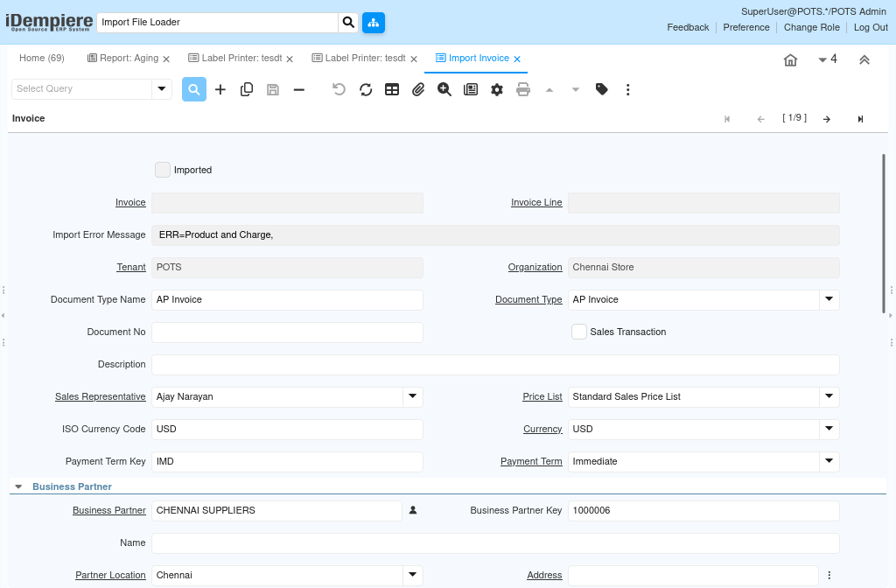Open the Sales Representative dropdown
Screen dimensions: 896x588
coord(413,396)
